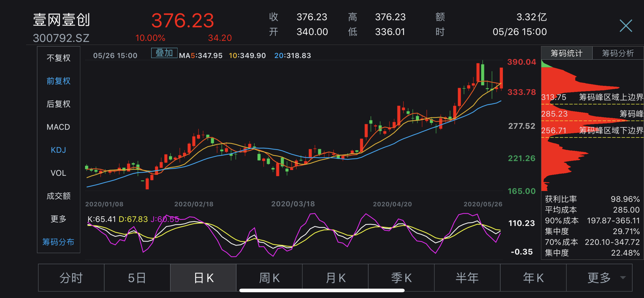The width and height of the screenshot is (644, 298).
Task: Click the 集中度 22.48% row
Action: (592, 253)
